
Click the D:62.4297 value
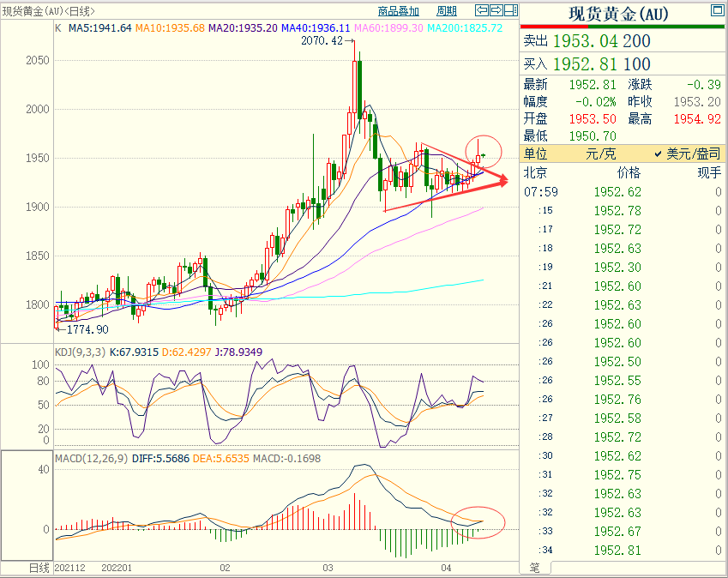pyautogui.click(x=187, y=352)
